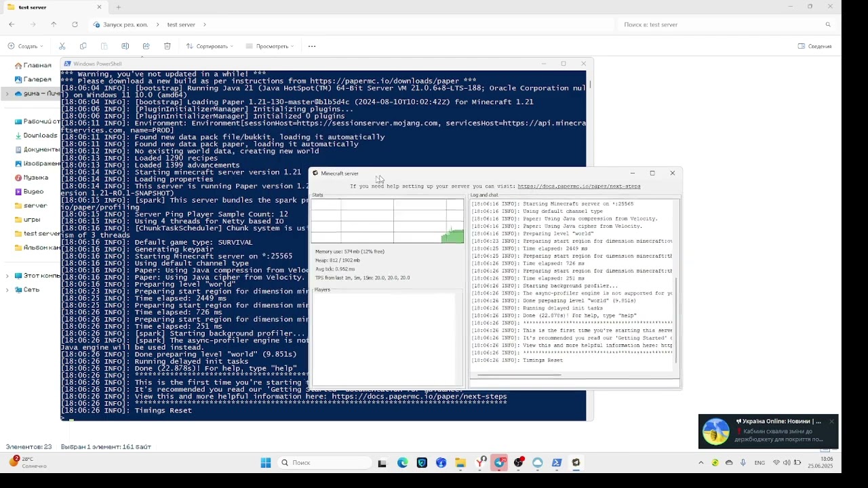Open Yandex browser from taskbar

coord(481,463)
